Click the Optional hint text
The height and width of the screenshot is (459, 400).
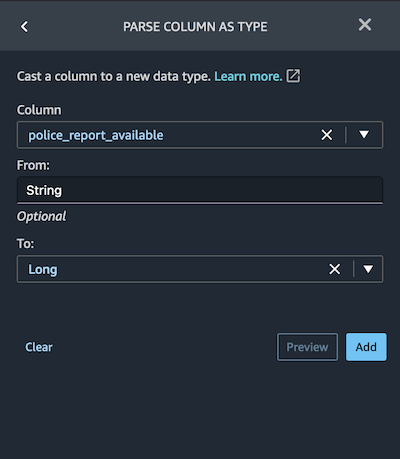(42, 216)
